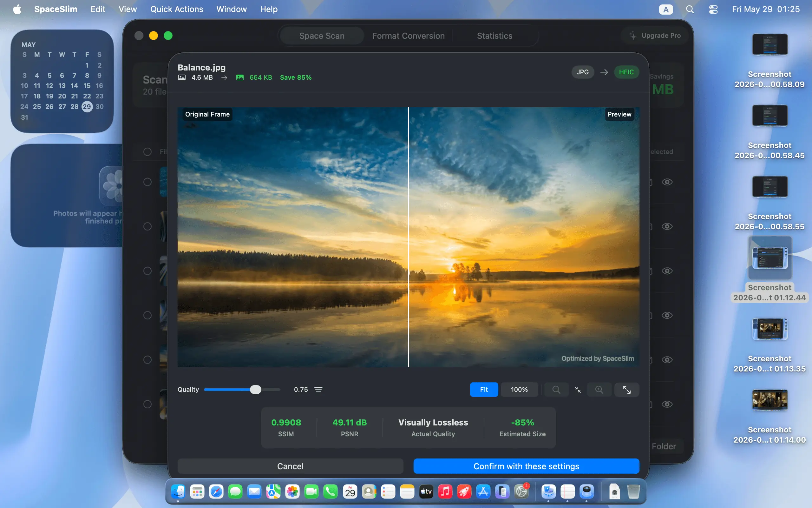The image size is (812, 508).
Task: Select the last visible file row's circle checkbox
Action: [x=147, y=404]
